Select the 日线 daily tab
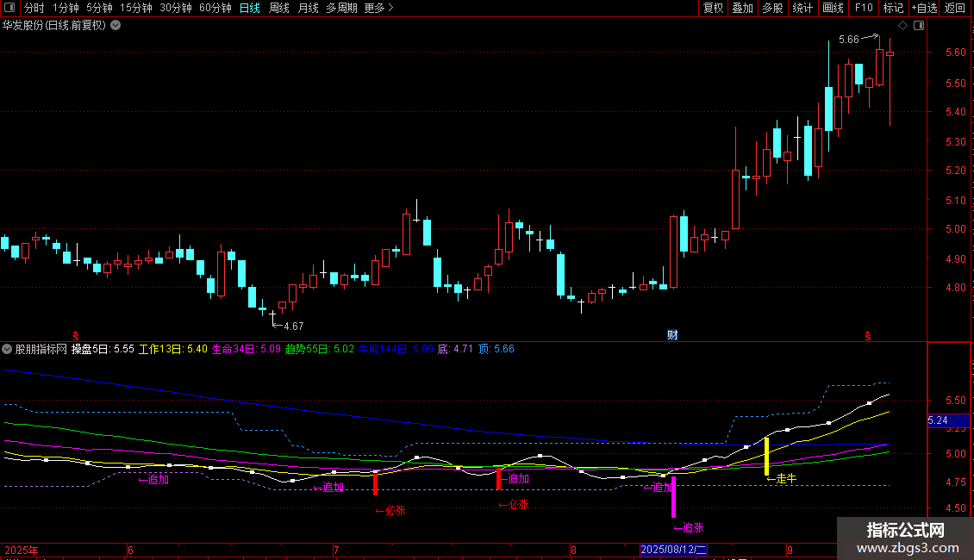The image size is (974, 560). pos(250,8)
